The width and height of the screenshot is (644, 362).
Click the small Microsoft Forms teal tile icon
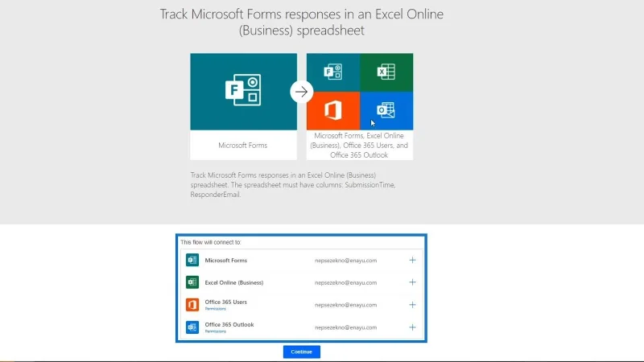(x=333, y=72)
